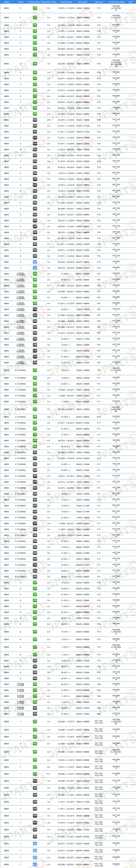Click petrol icon in BMW 5 F10 200kW/272KM row

coord(35,79)
